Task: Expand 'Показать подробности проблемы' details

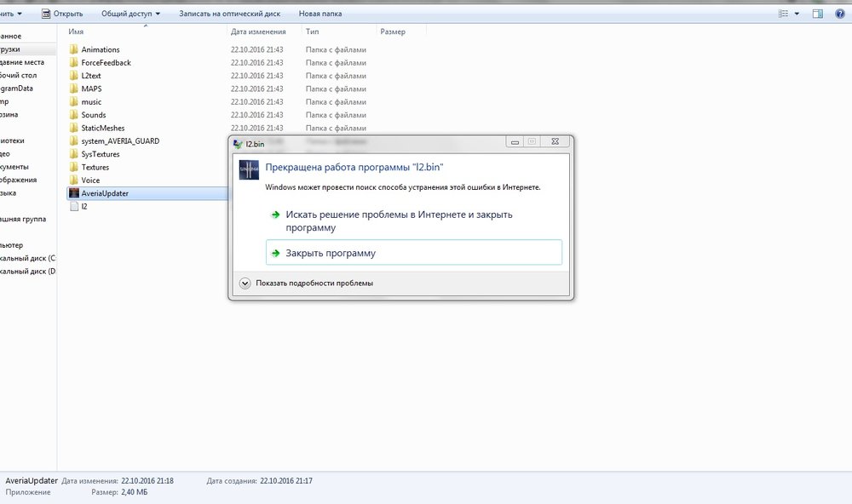Action: click(245, 283)
